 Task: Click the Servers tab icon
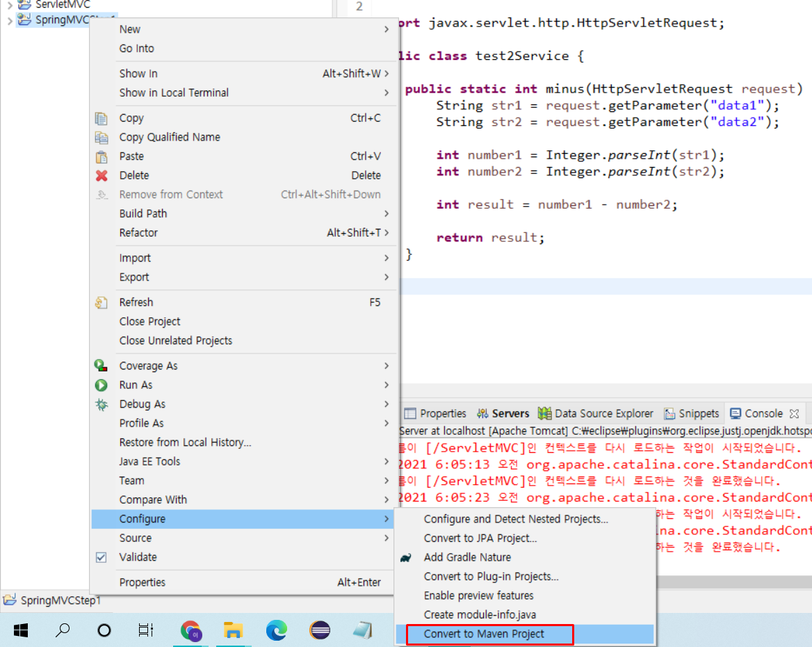pyautogui.click(x=482, y=413)
